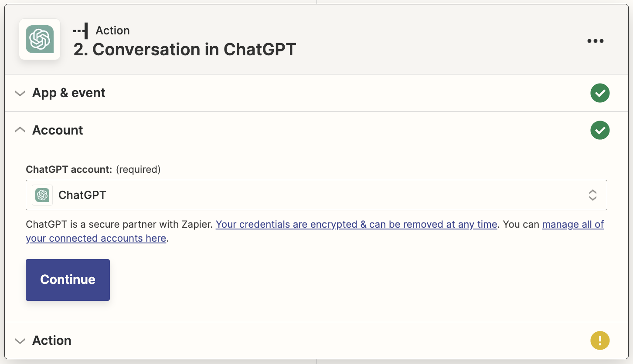This screenshot has width=633, height=364.
Task: Click the 'Account' section header text
Action: tap(57, 130)
